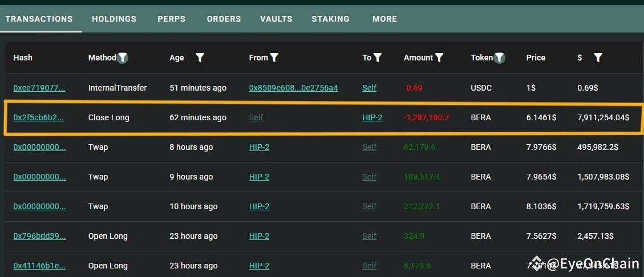Open Twap hash from 8 hours ago

point(39,147)
